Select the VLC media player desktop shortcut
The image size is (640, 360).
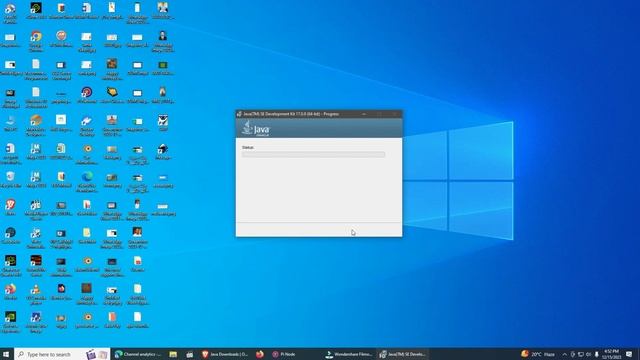coord(36,294)
